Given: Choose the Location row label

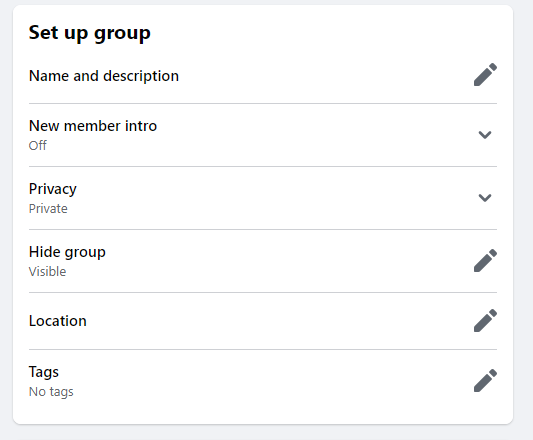Looking at the screenshot, I should click(58, 321).
